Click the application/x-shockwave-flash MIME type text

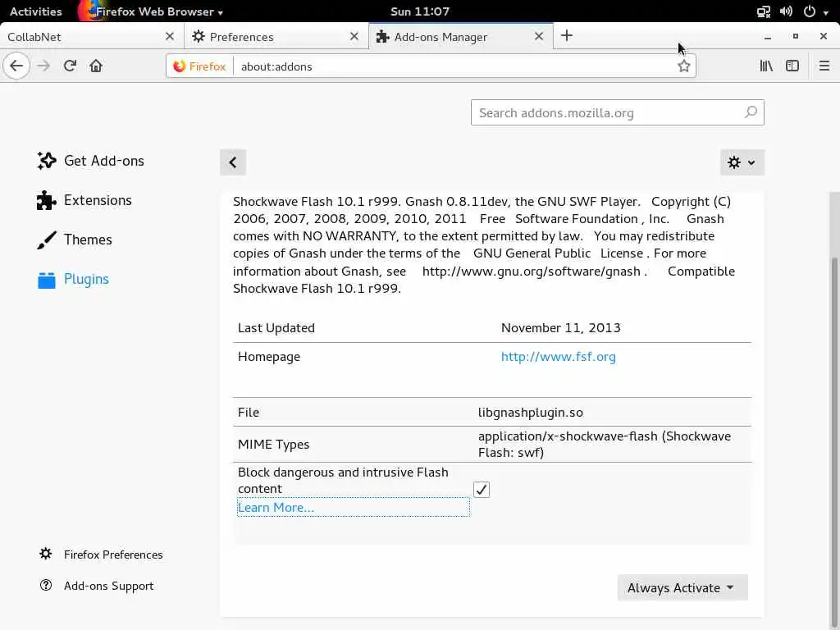tap(605, 444)
